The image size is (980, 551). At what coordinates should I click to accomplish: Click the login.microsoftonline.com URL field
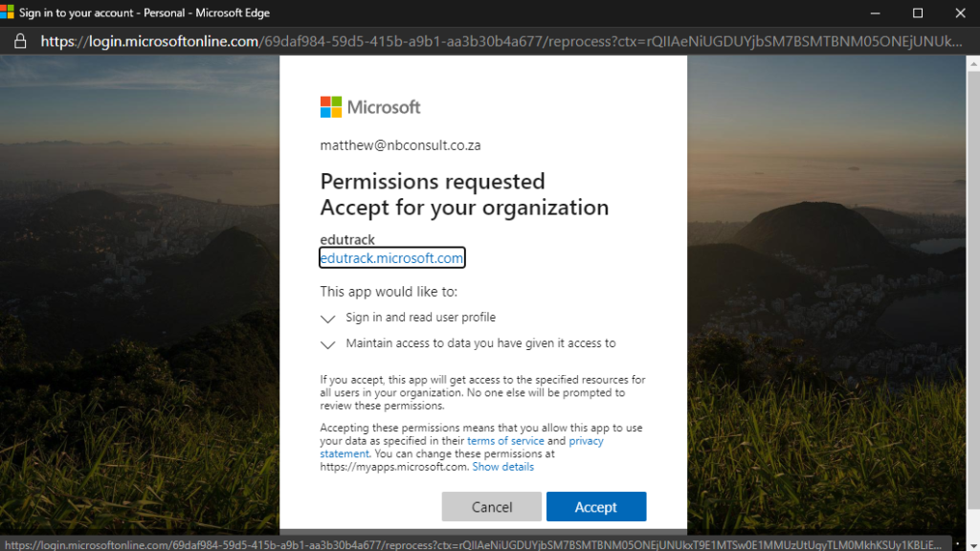[501, 41]
